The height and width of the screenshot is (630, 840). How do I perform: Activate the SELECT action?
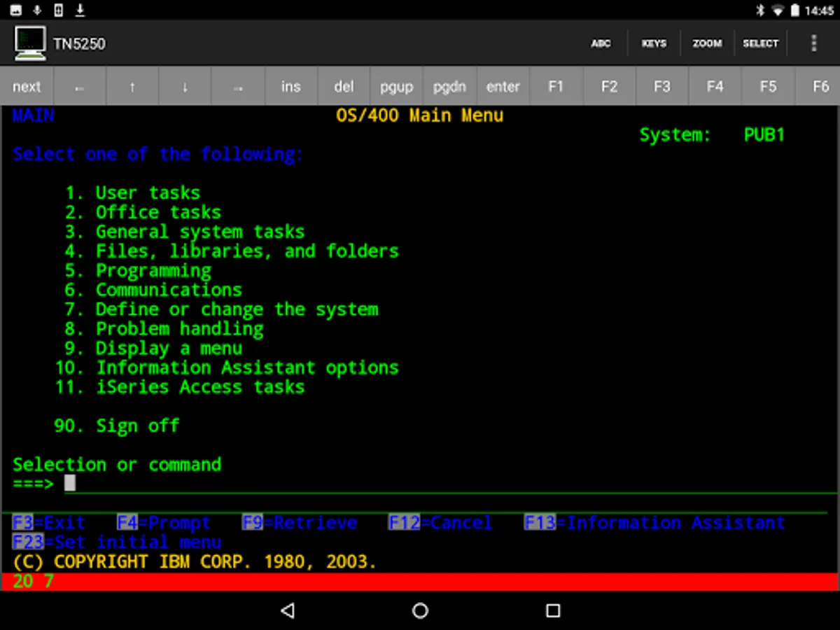(x=760, y=43)
